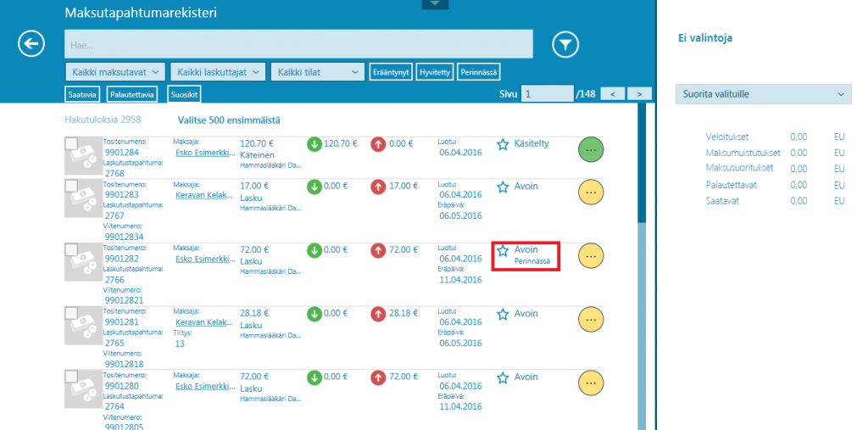Expand the Suorita valituille dropdown
The image size is (868, 430).
763,94
